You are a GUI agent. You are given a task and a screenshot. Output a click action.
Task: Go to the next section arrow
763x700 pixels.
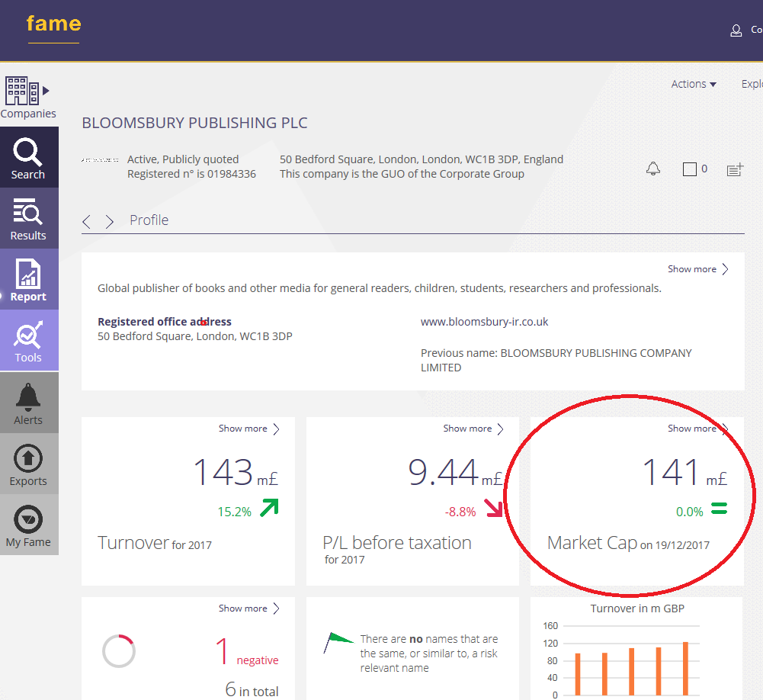[110, 221]
